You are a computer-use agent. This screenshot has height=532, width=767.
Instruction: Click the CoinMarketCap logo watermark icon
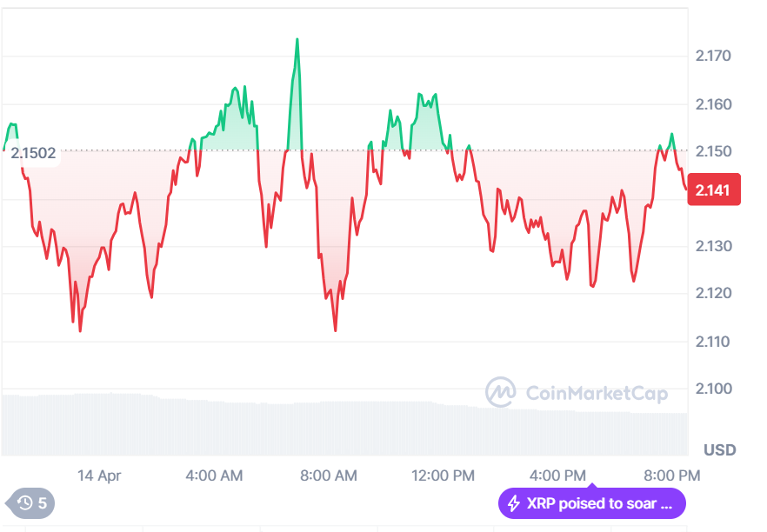pyautogui.click(x=500, y=393)
